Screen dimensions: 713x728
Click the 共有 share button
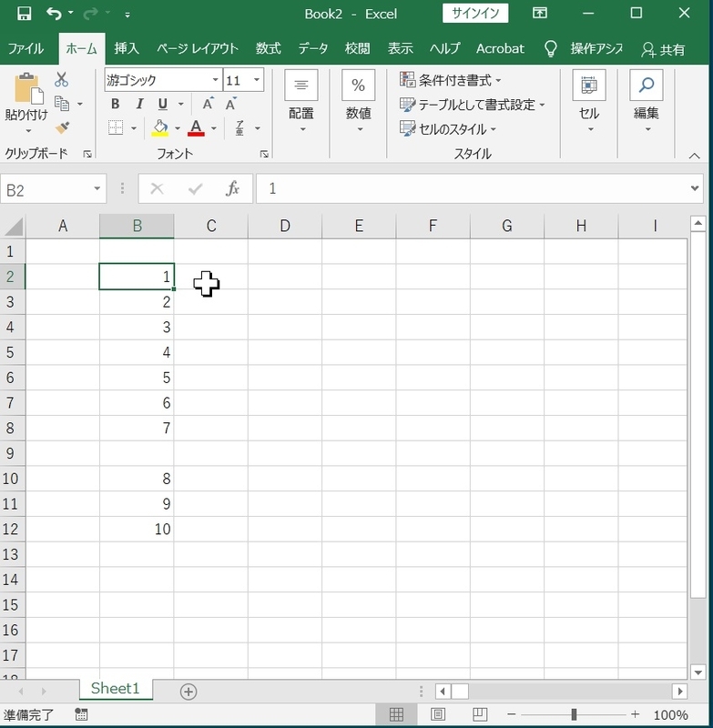662,49
